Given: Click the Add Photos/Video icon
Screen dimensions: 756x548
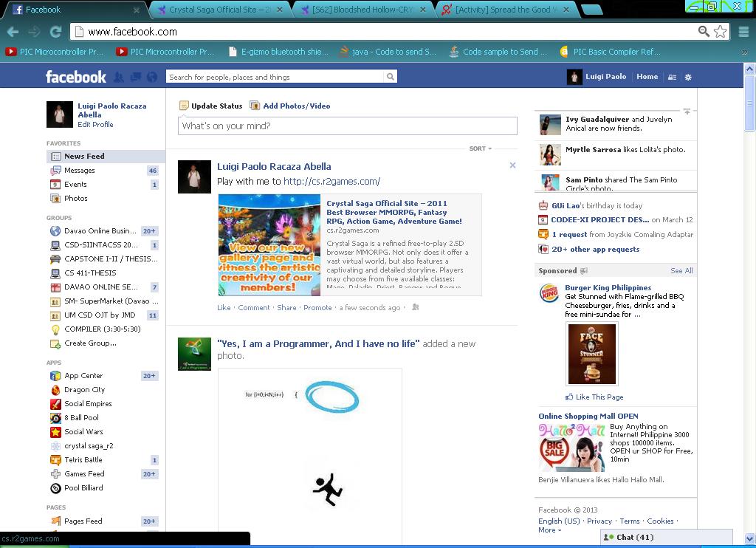Looking at the screenshot, I should 255,106.
